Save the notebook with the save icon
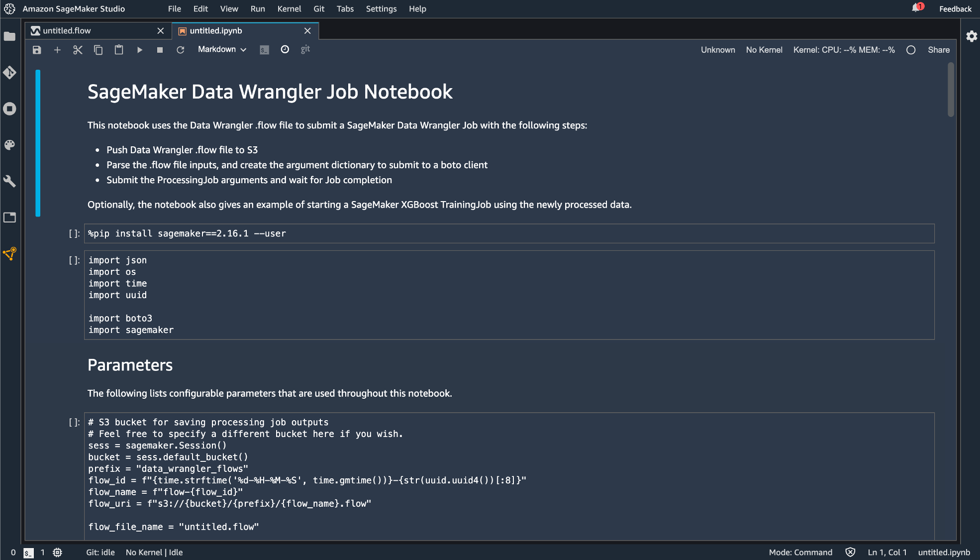980x560 pixels. 37,50
